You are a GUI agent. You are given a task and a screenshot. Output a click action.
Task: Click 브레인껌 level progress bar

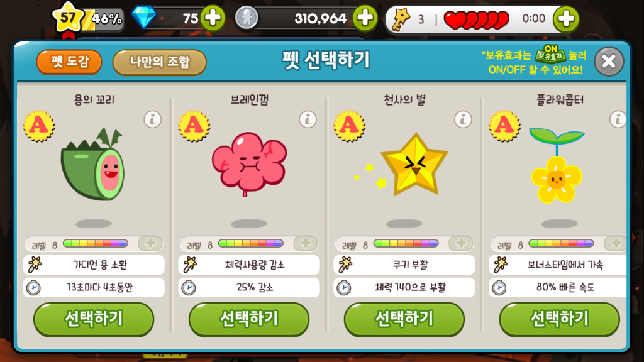tap(250, 244)
